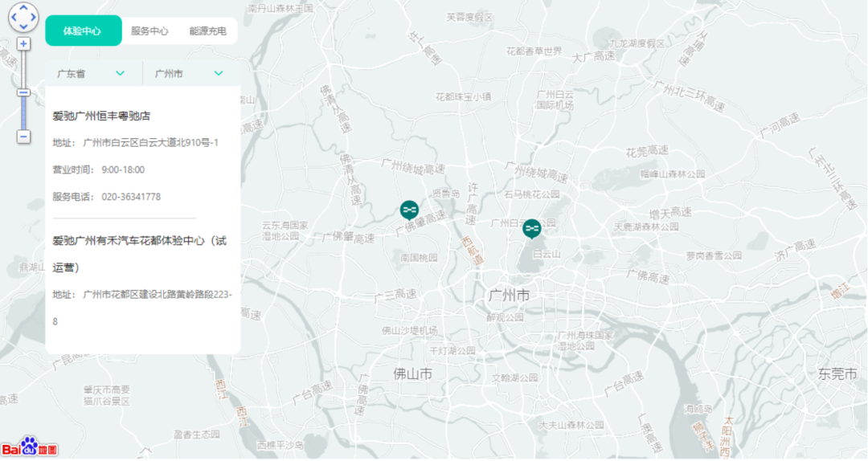Select the 体验中心 tab
Viewport: 868px width, 461px height.
(83, 31)
